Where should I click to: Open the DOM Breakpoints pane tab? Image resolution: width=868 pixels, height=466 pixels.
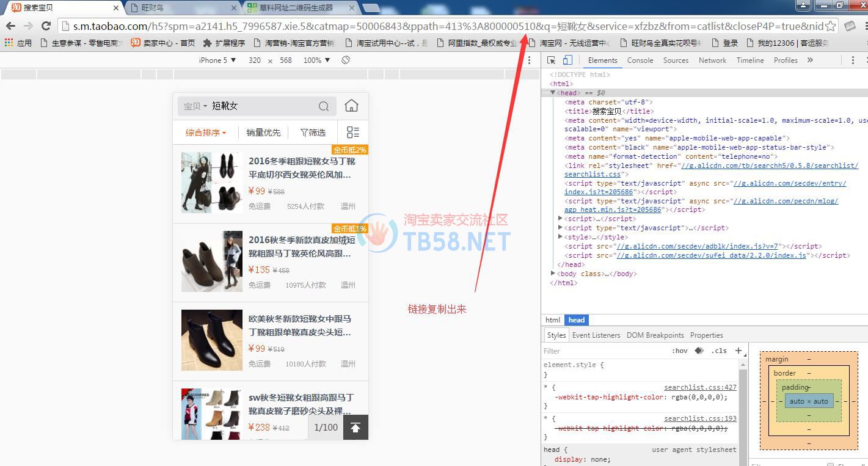tap(655, 335)
